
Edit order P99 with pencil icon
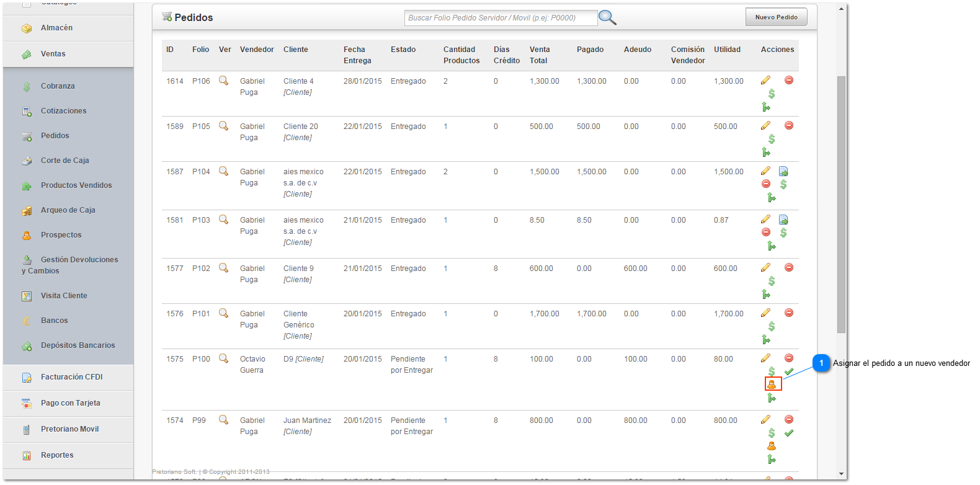coord(766,419)
